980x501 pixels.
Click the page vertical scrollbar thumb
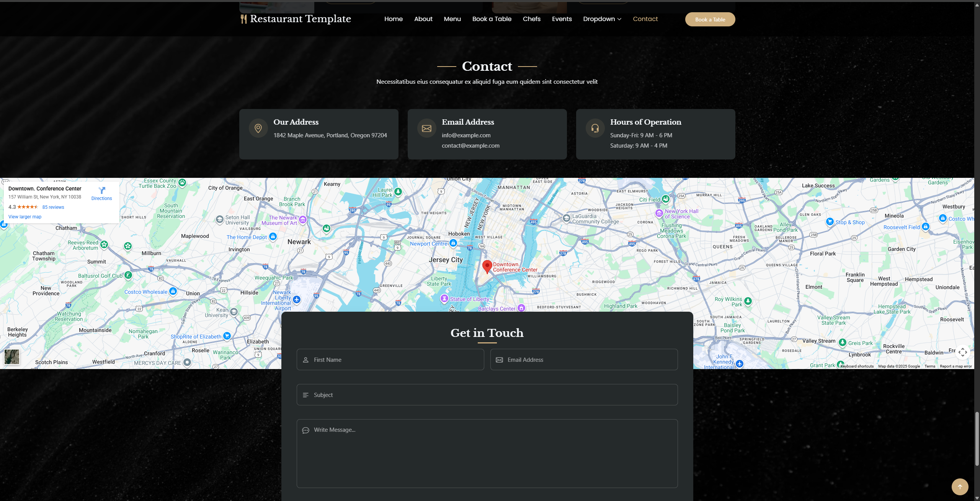(977, 439)
